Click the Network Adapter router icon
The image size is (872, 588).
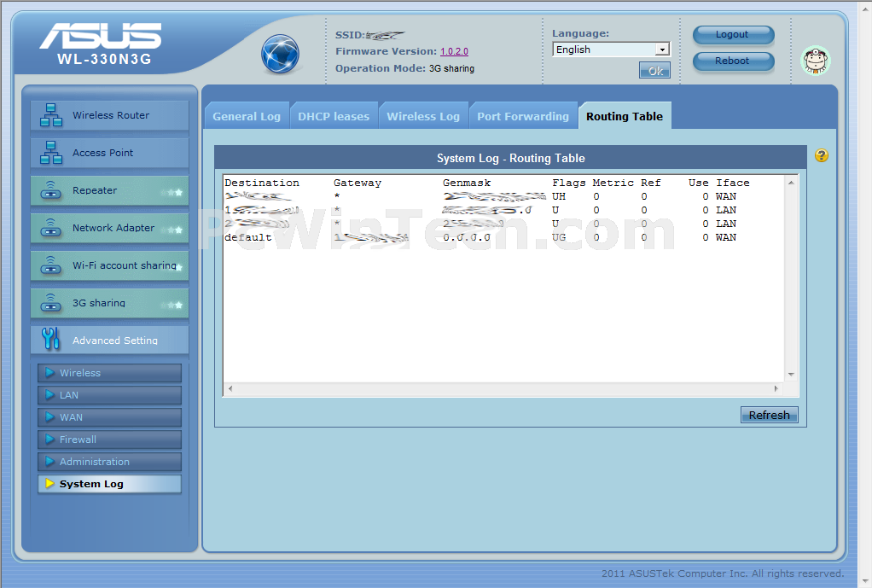point(51,228)
